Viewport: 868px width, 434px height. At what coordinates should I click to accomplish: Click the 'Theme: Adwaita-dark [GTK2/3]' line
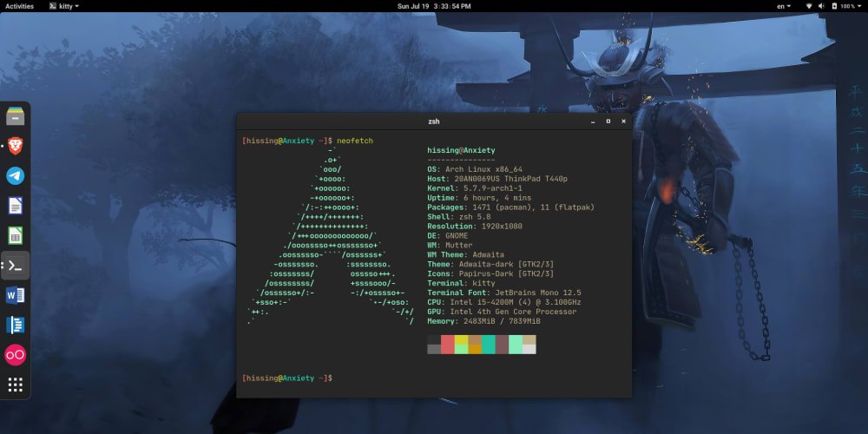490,264
